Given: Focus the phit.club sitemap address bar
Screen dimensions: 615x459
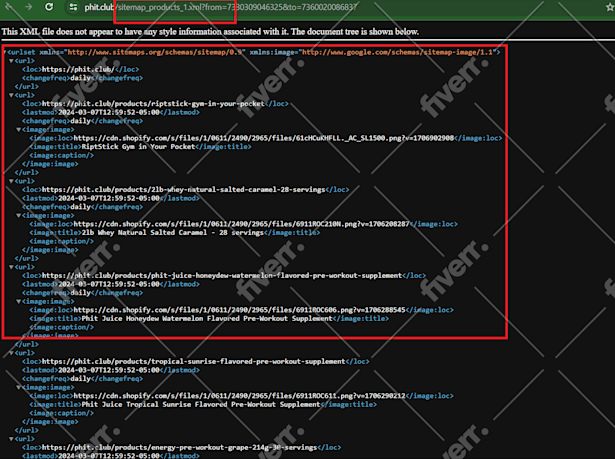Looking at the screenshot, I should click(220, 7).
